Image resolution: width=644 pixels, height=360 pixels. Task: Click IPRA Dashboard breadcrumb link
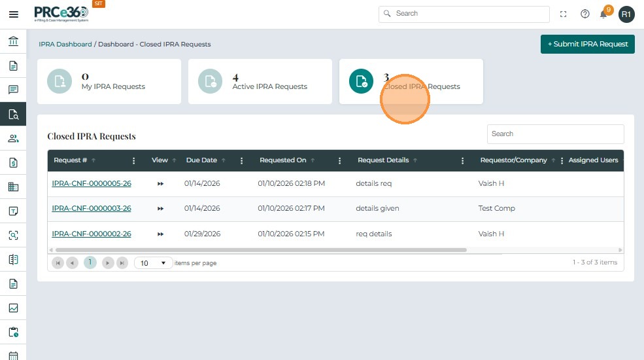(x=65, y=45)
